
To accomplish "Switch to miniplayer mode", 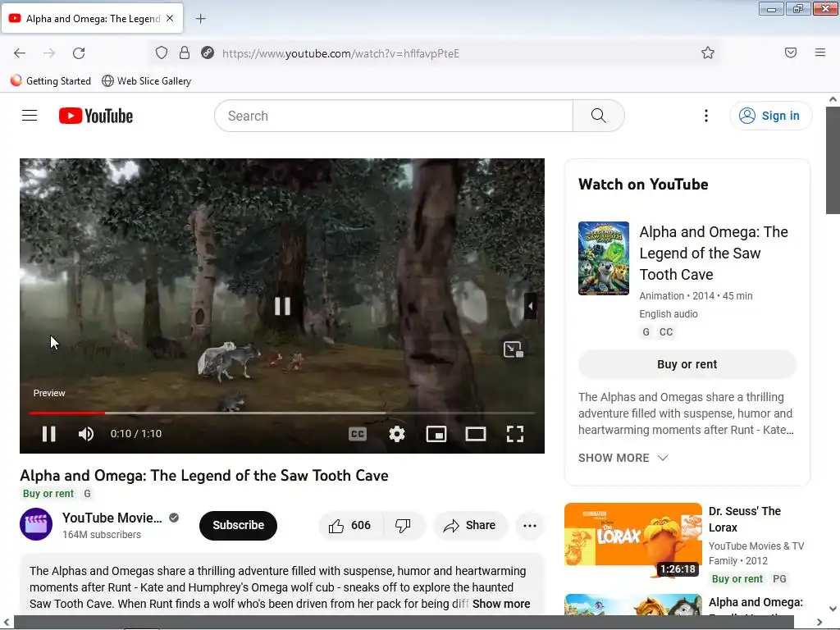I will (x=436, y=434).
